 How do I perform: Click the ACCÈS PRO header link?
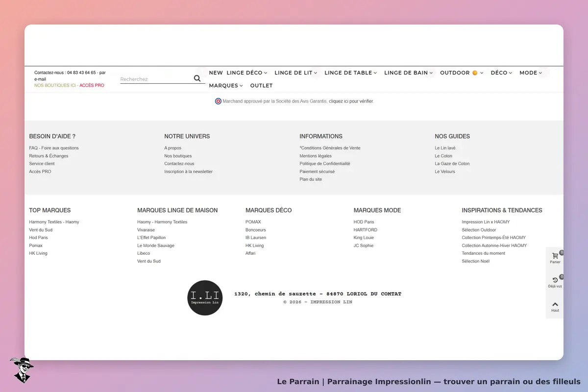pyautogui.click(x=92, y=85)
